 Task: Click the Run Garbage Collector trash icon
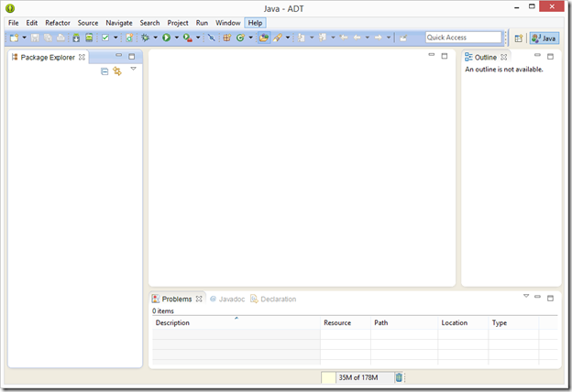(x=399, y=377)
